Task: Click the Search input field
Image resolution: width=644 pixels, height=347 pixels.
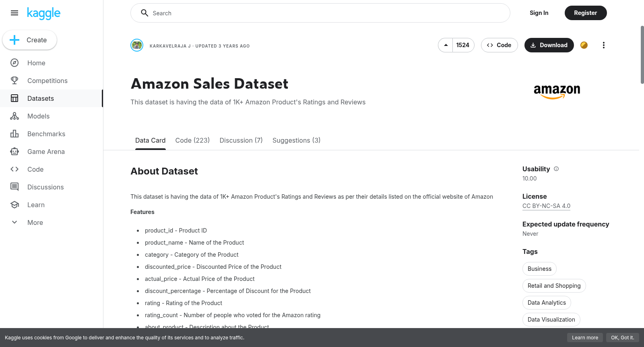Action: (x=320, y=13)
